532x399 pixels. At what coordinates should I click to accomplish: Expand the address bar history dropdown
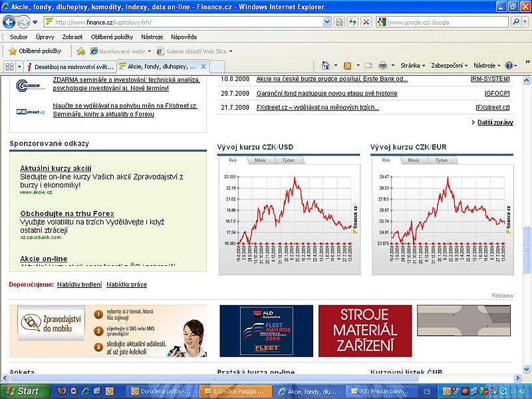327,23
